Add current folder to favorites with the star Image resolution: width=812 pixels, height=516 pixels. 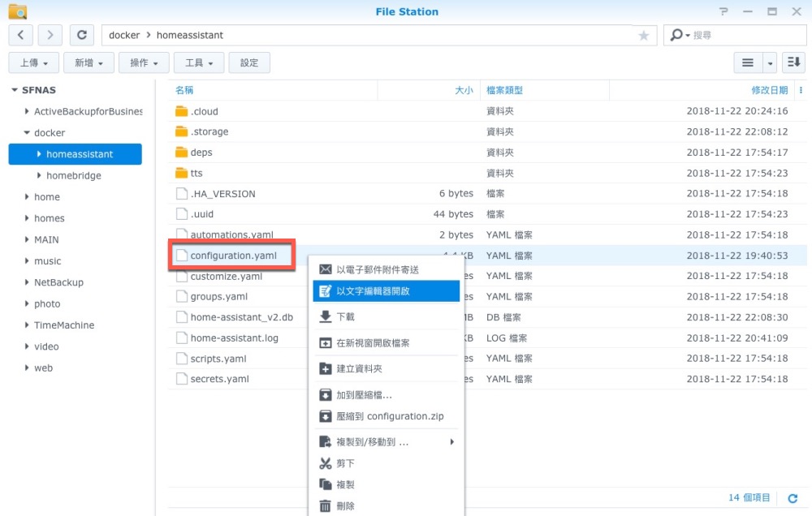pos(644,35)
